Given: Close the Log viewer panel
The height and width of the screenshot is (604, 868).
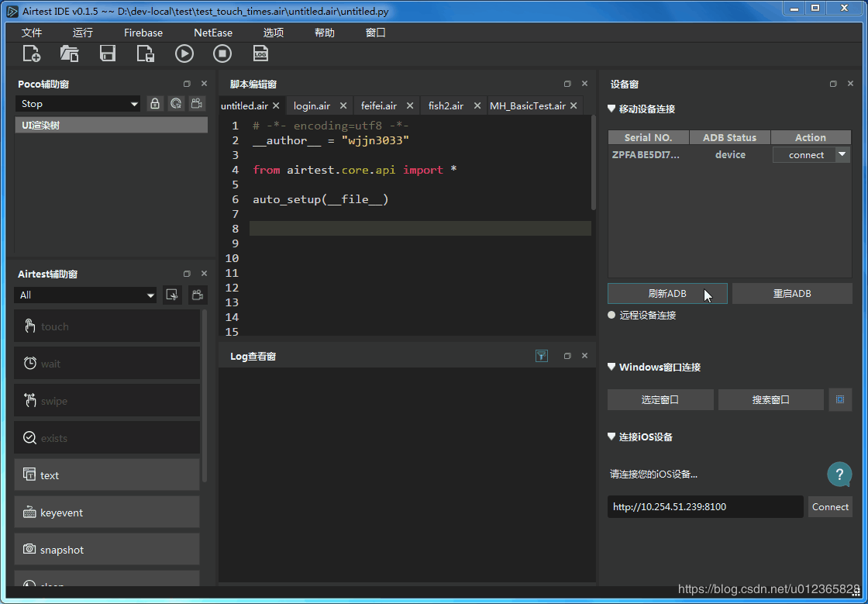Looking at the screenshot, I should tap(584, 356).
